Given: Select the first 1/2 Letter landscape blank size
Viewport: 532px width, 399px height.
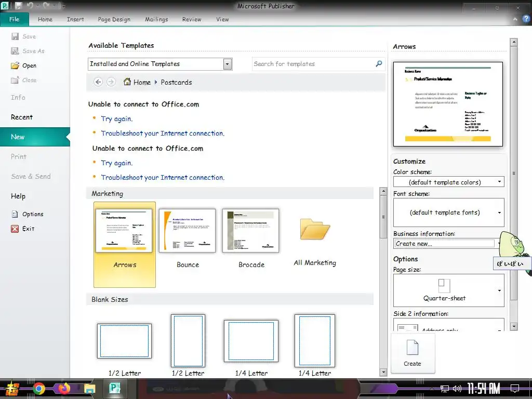Looking at the screenshot, I should pyautogui.click(x=124, y=341).
